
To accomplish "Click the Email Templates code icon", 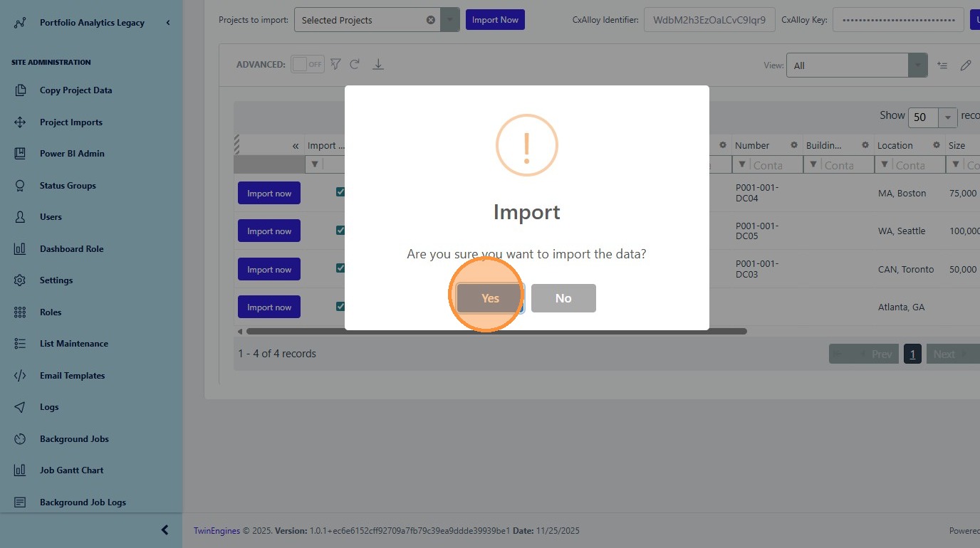I will coord(20,376).
